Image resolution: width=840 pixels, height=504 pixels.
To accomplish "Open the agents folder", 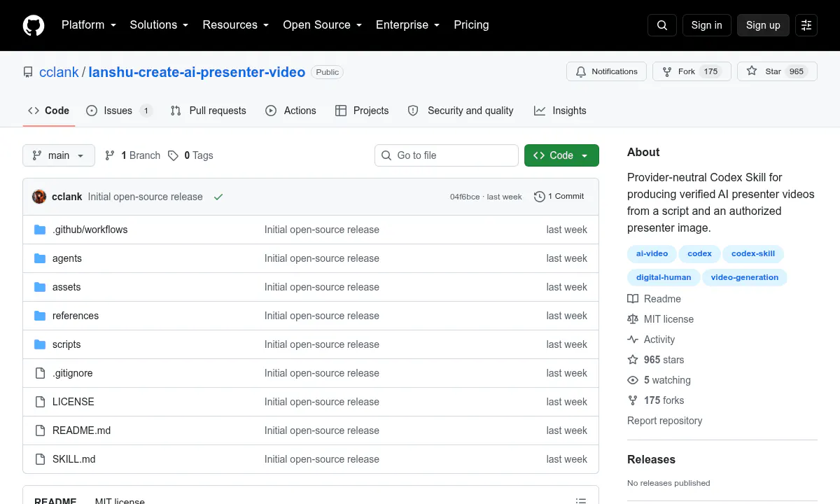I will [67, 258].
